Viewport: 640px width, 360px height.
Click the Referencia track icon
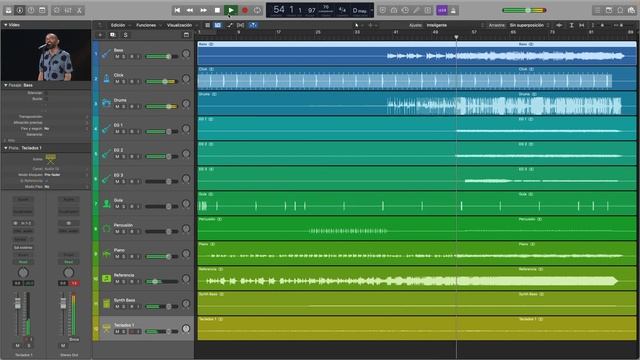pyautogui.click(x=106, y=278)
